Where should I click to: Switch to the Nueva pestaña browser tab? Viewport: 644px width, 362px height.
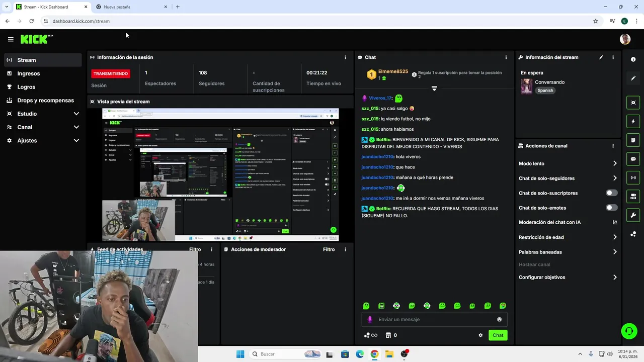(132, 7)
